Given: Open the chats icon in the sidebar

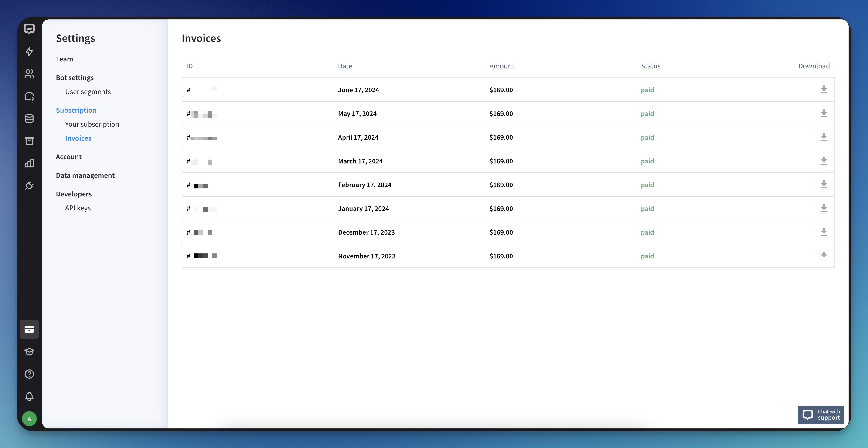Looking at the screenshot, I should pyautogui.click(x=29, y=96).
